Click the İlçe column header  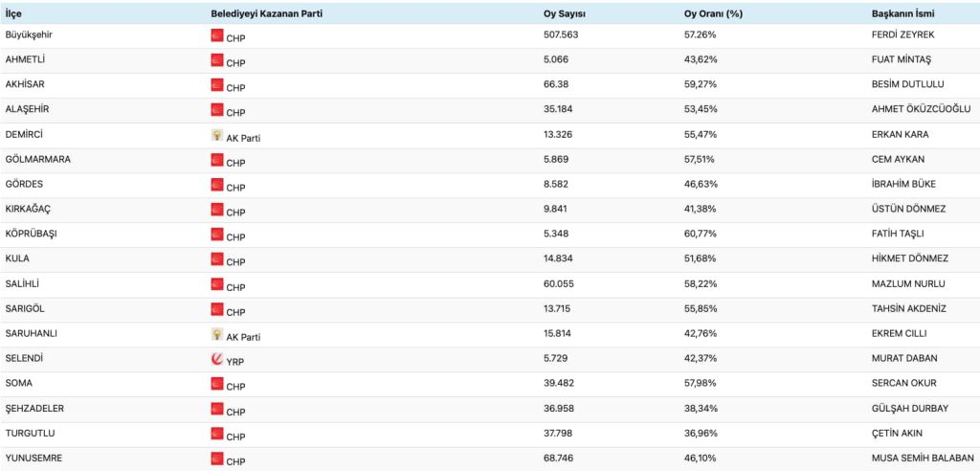(x=15, y=12)
